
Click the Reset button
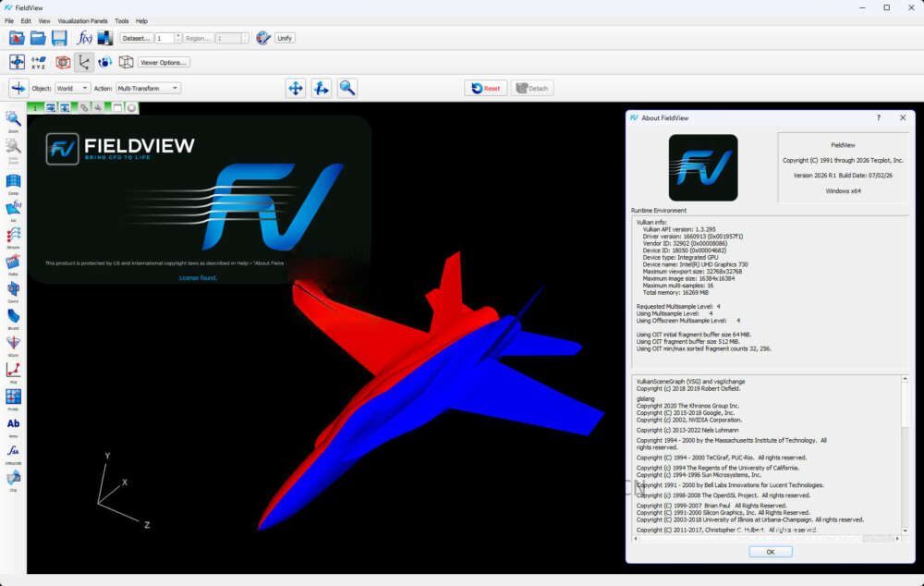click(x=486, y=89)
